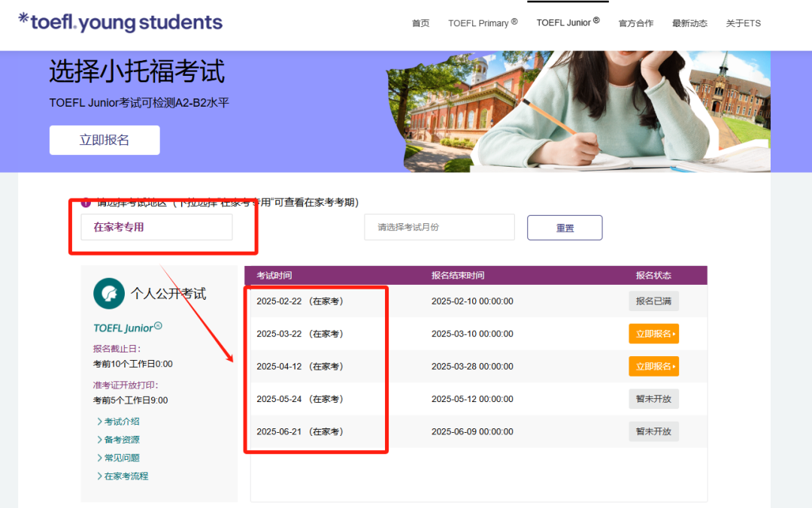Screen dimensions: 812x508
Task: Select the 2025-05-24 (在家考) exam date
Action: (300, 399)
